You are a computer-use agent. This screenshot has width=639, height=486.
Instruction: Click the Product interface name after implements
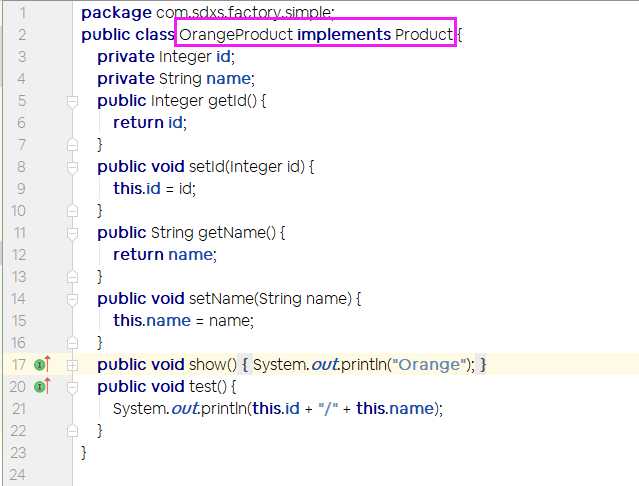tap(423, 35)
